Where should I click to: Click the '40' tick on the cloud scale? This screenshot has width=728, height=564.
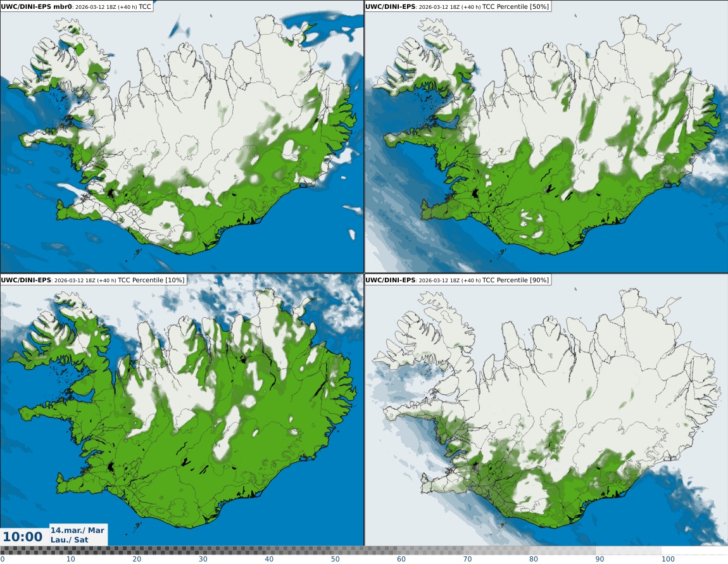coord(269,559)
